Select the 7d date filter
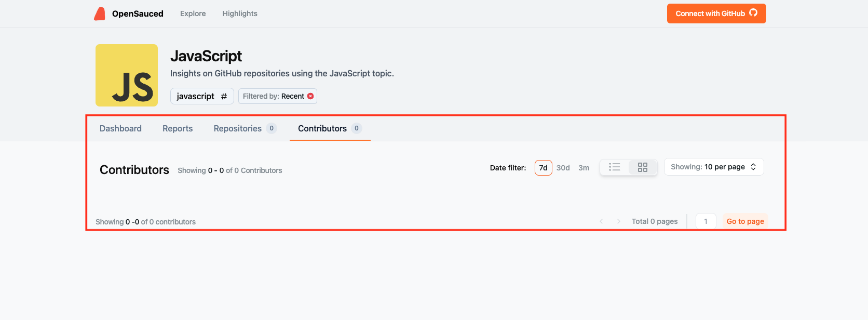The image size is (868, 320). tap(543, 167)
